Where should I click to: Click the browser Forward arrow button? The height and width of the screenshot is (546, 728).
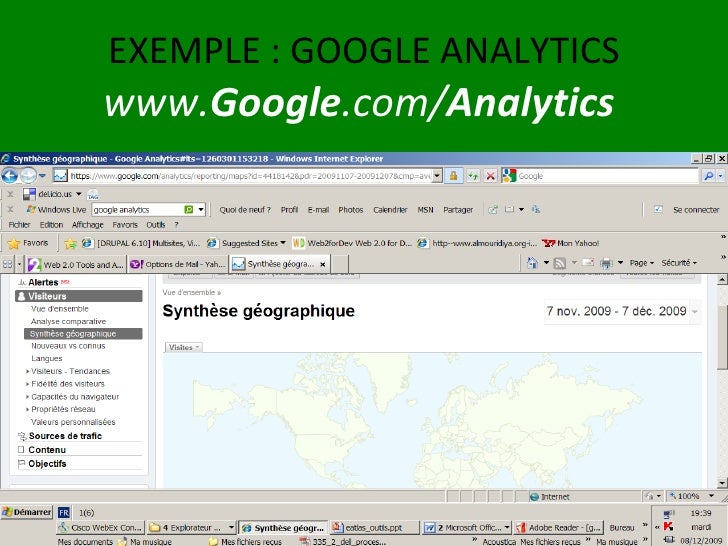[x=28, y=176]
